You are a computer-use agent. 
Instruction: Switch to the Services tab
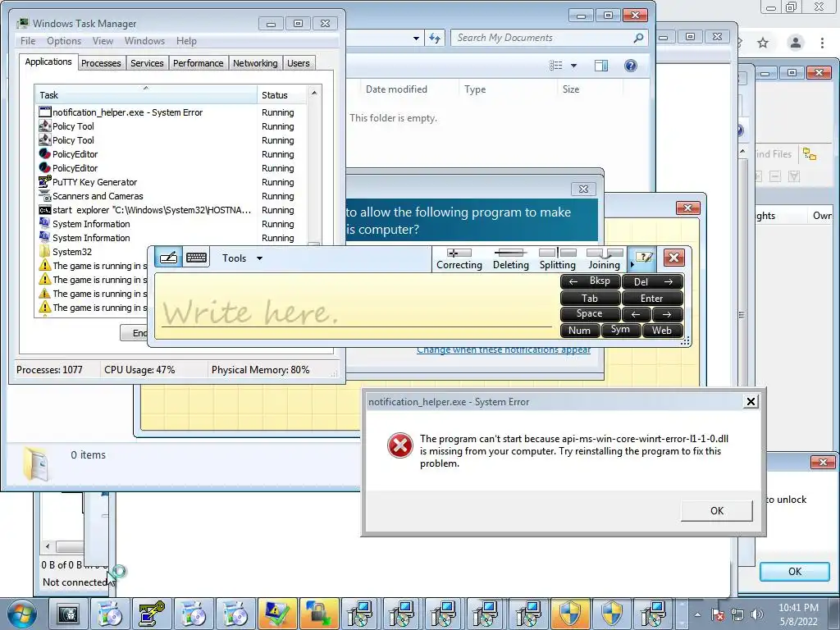[x=147, y=63]
